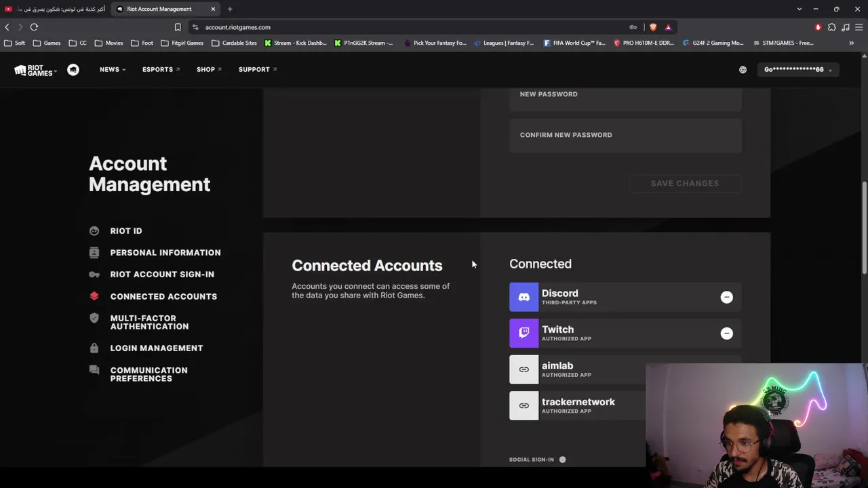The width and height of the screenshot is (868, 488).
Task: Click the Twitch logo tile
Action: (x=524, y=333)
